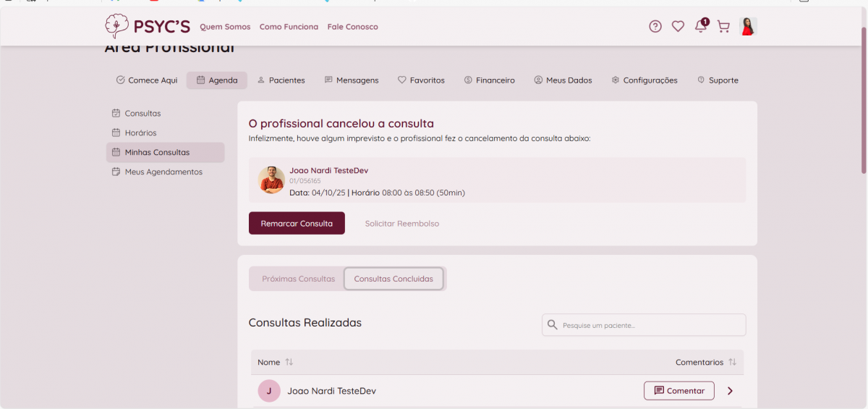This screenshot has width=868, height=409.
Task: Switch to Próximas Consultas tab
Action: [298, 279]
